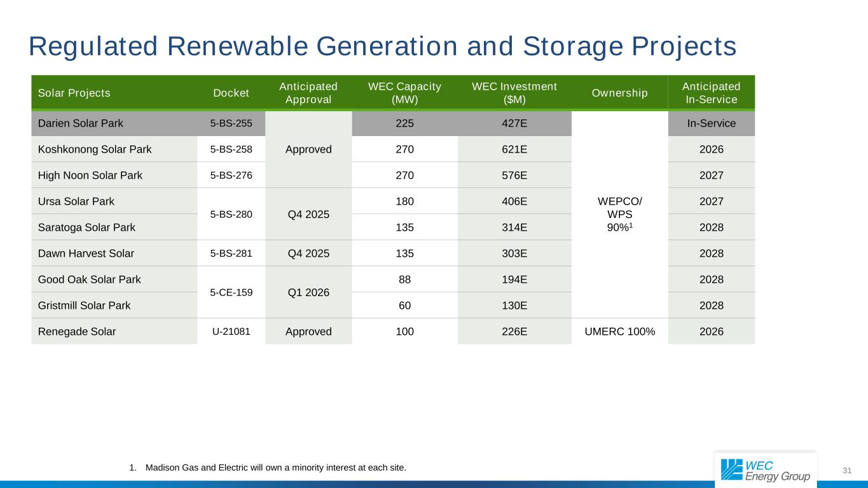Select the '621E' investment value
Viewport: 868px width, 488px height.
(514, 149)
